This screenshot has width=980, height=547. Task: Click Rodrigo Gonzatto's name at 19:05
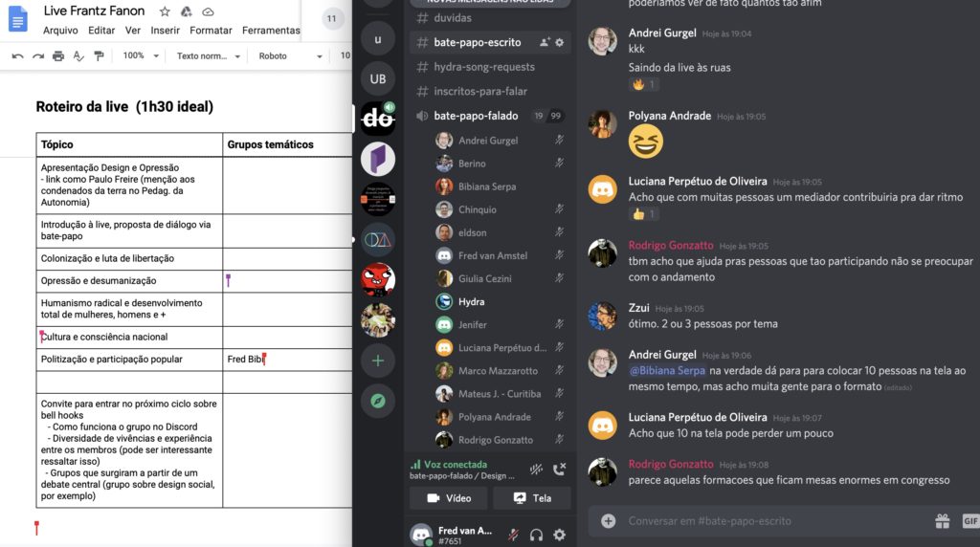click(671, 246)
